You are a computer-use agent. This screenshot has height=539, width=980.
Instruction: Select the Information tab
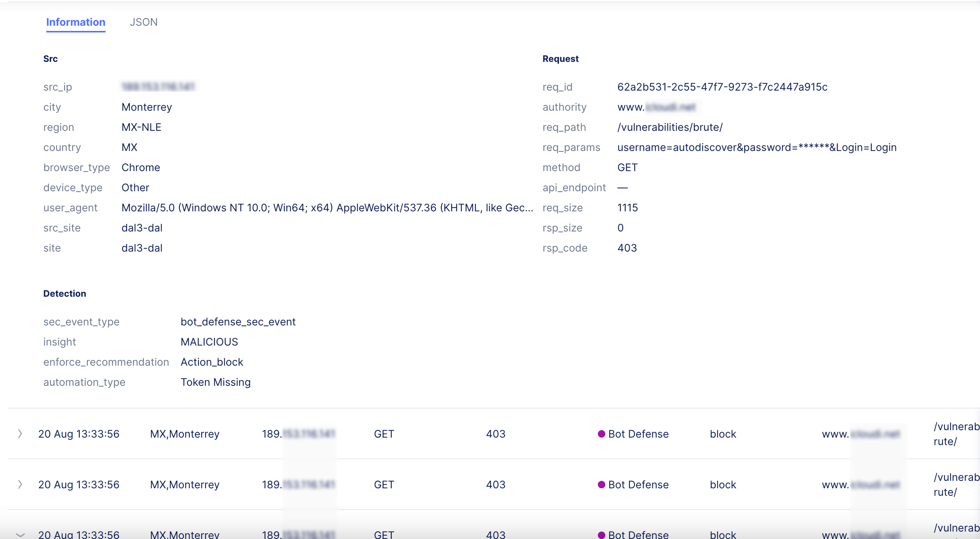(x=75, y=22)
